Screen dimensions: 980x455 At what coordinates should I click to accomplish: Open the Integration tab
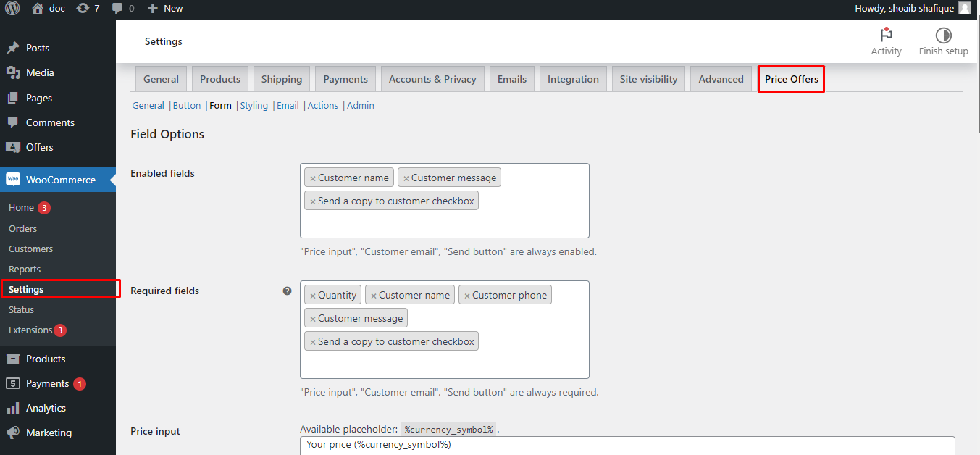(573, 79)
